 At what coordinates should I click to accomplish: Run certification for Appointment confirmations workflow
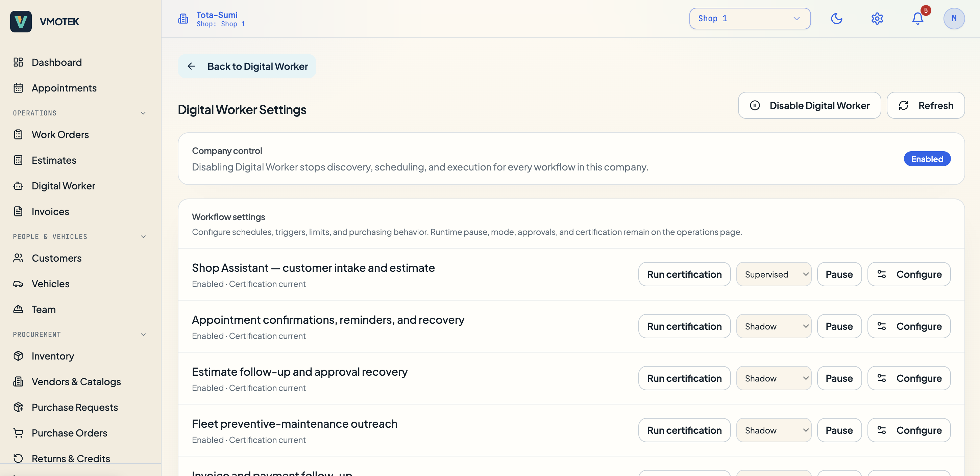[684, 326]
